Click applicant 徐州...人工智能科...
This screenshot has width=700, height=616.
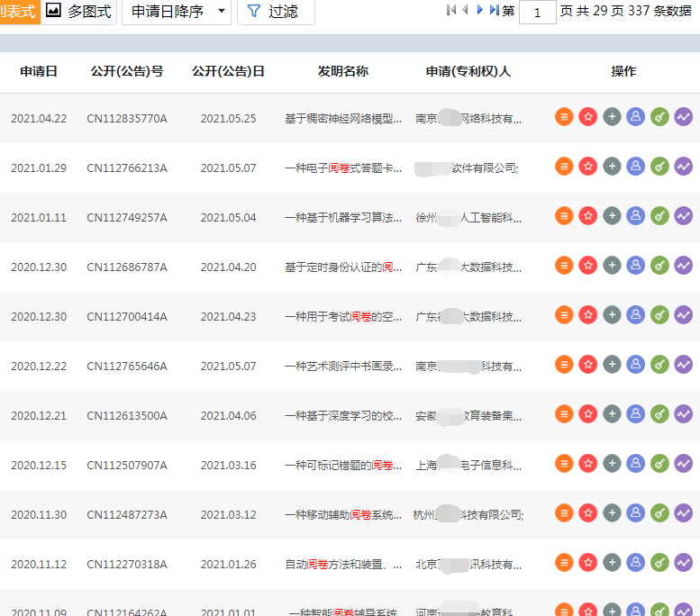pos(468,218)
